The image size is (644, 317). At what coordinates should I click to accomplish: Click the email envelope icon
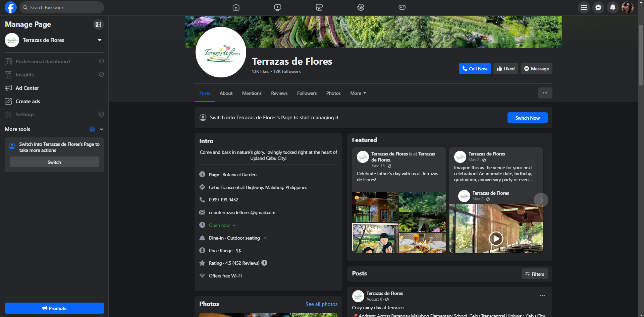pyautogui.click(x=202, y=212)
